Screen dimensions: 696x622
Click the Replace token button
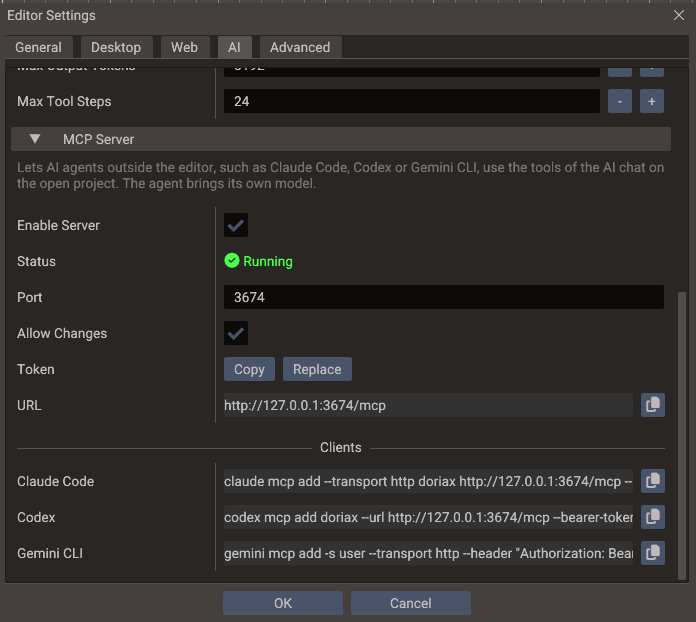pyautogui.click(x=317, y=369)
